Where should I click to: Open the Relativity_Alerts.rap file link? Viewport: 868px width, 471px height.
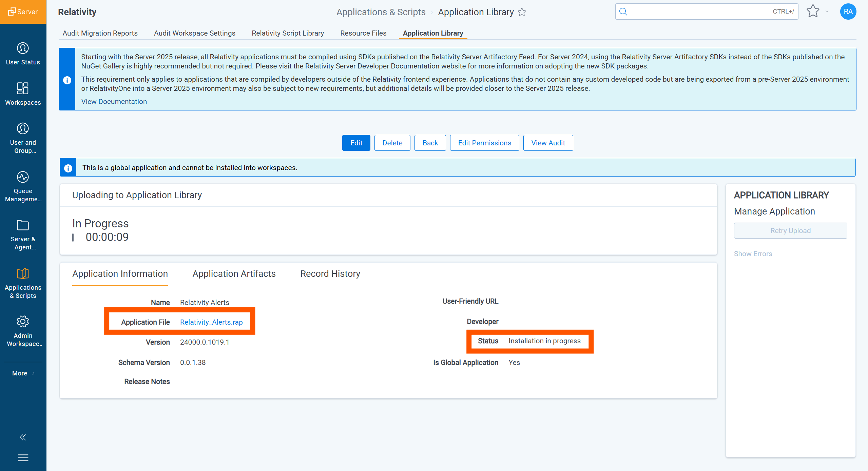pos(211,322)
